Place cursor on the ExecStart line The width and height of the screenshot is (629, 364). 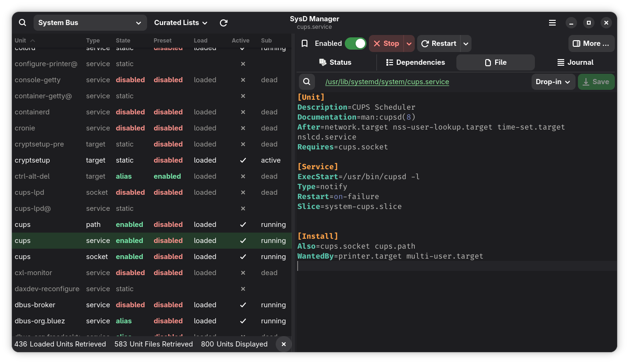(358, 177)
